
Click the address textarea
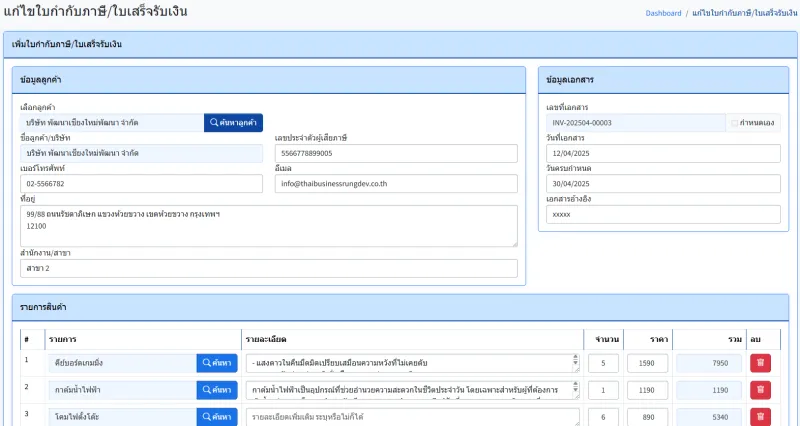click(x=269, y=226)
